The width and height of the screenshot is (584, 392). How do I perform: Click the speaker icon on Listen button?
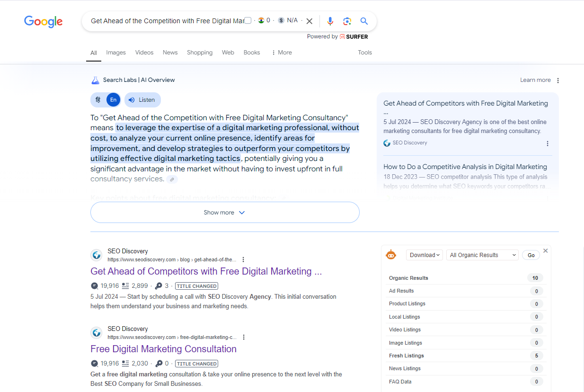pyautogui.click(x=132, y=100)
